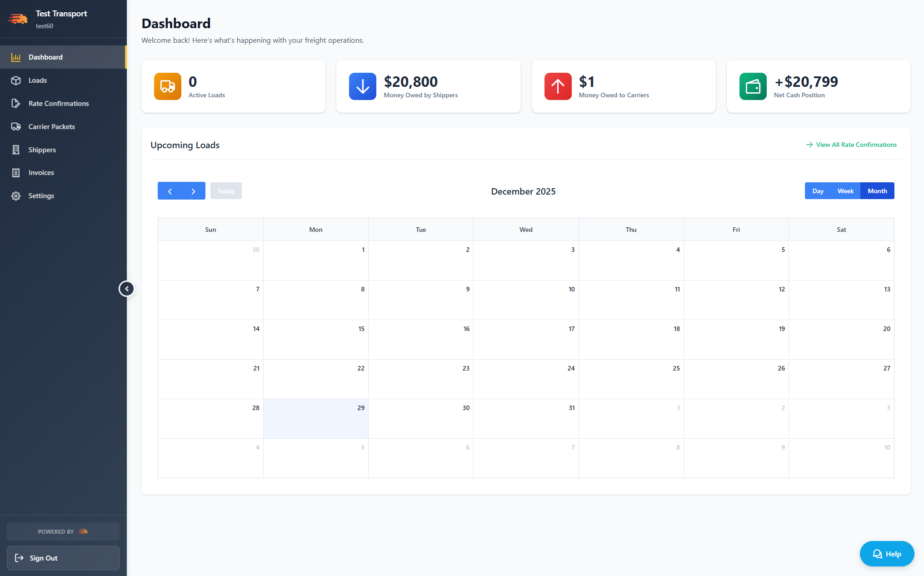Open Settings via the gear icon
This screenshot has width=924, height=576.
pyautogui.click(x=16, y=195)
